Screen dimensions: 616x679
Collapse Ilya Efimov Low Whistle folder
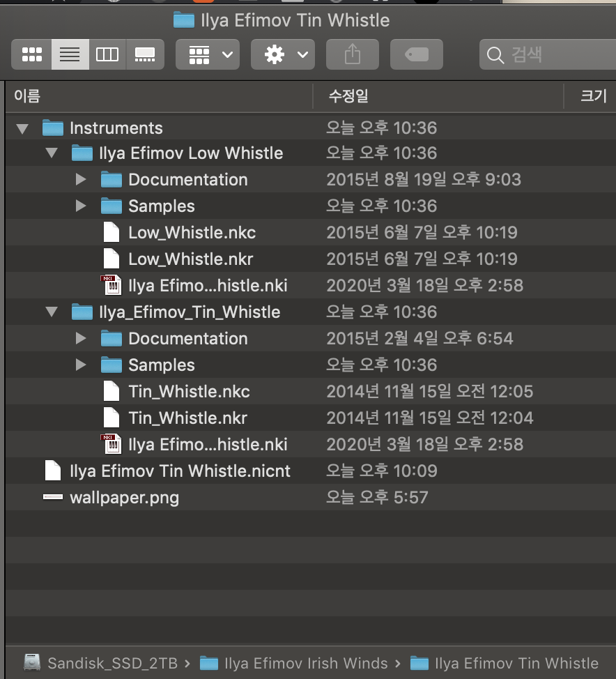tap(52, 153)
